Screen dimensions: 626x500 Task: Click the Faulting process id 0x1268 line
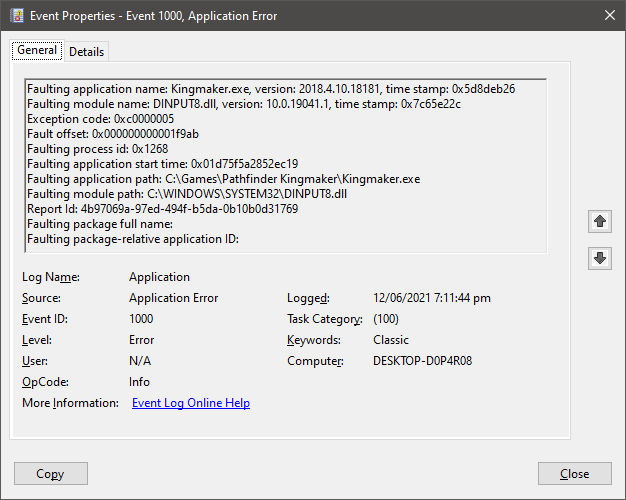point(98,149)
